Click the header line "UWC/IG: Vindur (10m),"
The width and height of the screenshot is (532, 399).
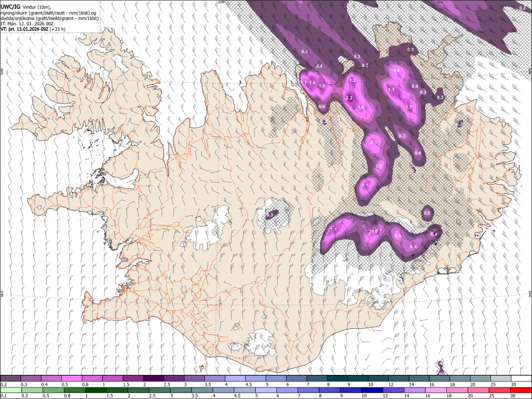tap(26, 7)
